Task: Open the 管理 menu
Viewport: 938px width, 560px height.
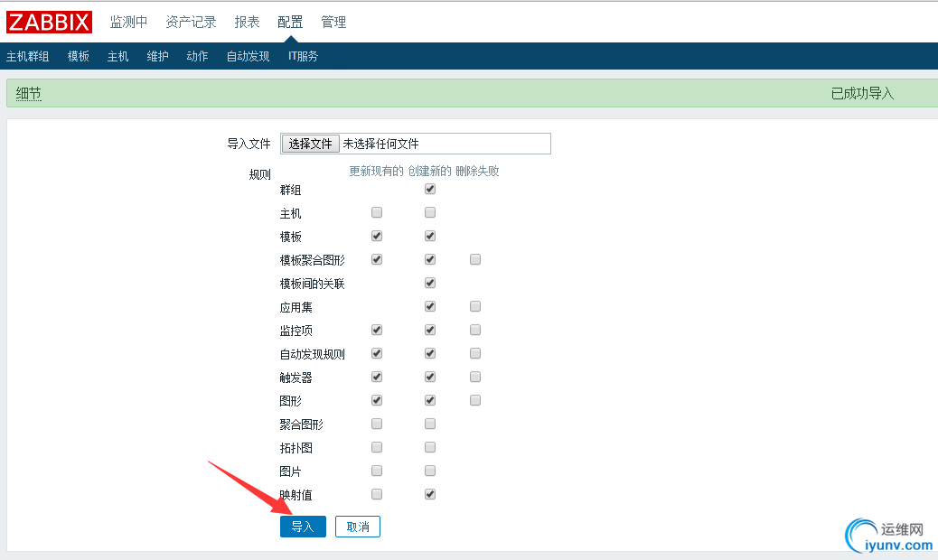Action: (x=333, y=22)
